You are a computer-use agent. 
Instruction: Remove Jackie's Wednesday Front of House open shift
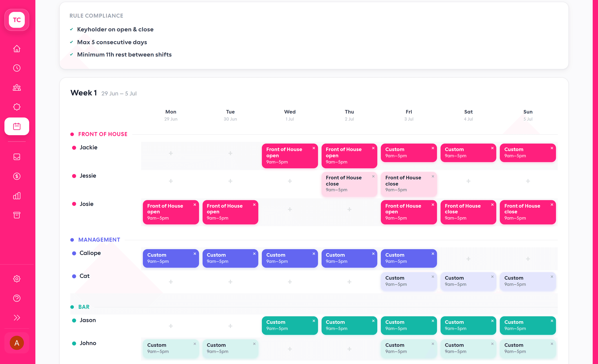coord(314,148)
